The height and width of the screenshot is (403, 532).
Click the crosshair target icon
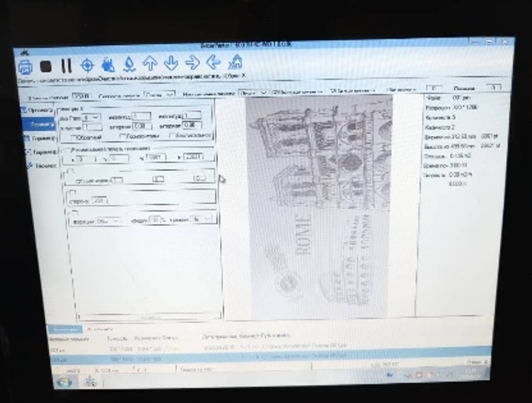click(87, 65)
